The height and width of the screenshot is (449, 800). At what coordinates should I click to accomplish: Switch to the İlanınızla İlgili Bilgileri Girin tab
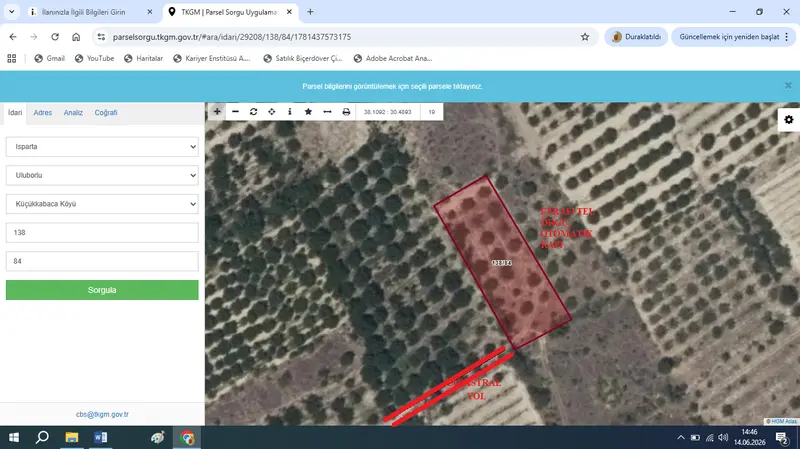coord(84,12)
